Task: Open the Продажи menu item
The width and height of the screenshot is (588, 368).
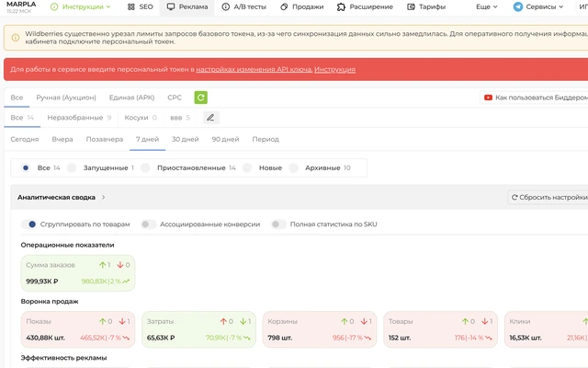Action: 302,6
